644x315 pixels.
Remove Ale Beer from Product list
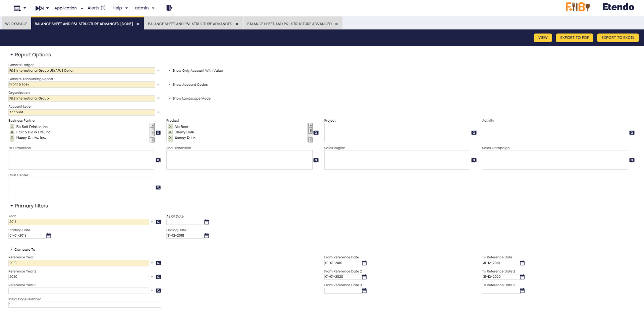point(170,127)
